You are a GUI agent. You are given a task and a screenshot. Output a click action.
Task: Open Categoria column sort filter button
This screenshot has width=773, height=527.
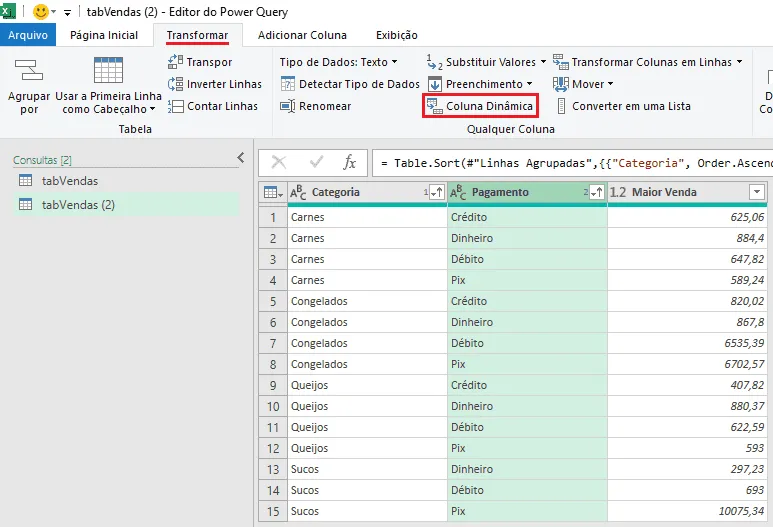[x=437, y=192]
